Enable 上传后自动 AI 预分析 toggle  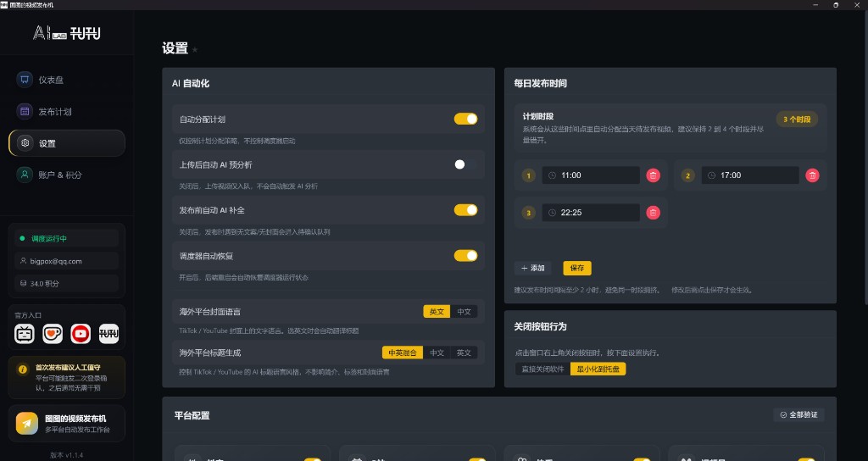click(465, 164)
